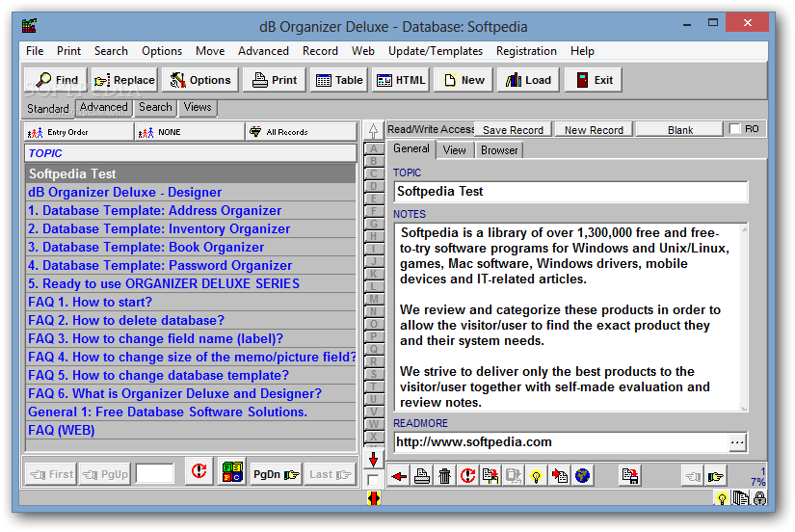Switch to the Views toolbar tab

pyautogui.click(x=198, y=108)
